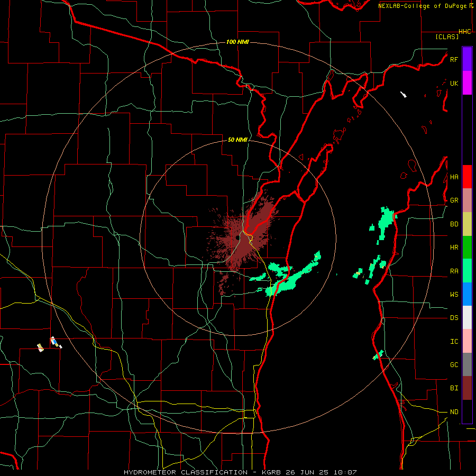Image resolution: width=476 pixels, height=476 pixels.
Task: Click the BI legend label
Action: point(454,388)
